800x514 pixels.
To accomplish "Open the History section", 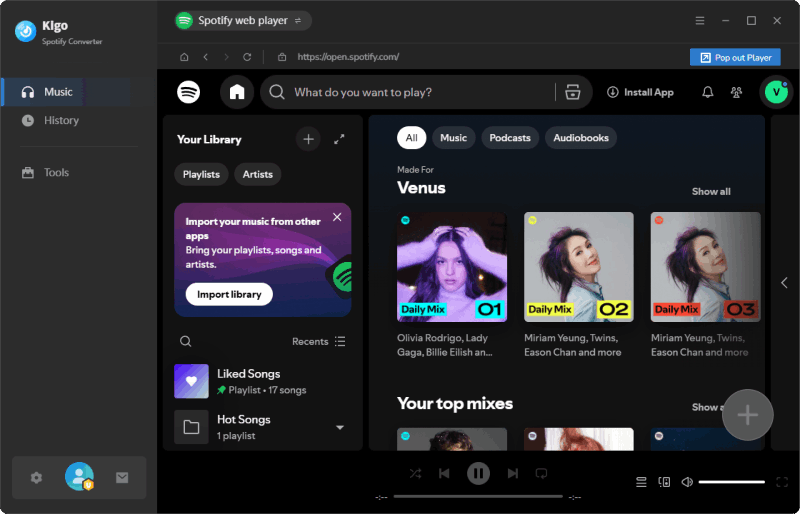I will click(61, 120).
